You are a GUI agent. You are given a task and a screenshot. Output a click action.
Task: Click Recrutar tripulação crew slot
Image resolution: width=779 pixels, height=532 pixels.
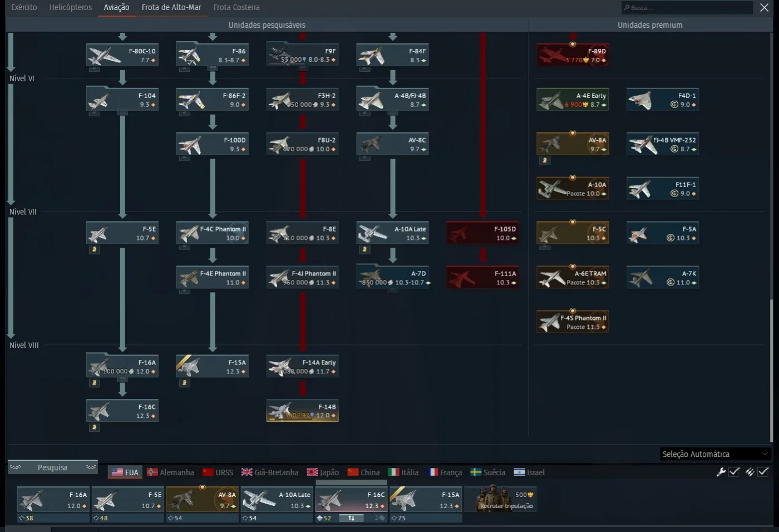pos(501,499)
